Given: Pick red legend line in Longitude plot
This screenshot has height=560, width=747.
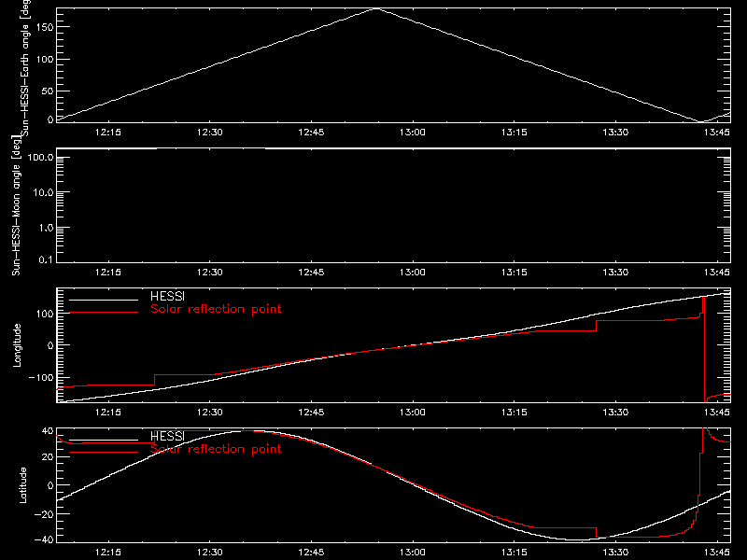Looking at the screenshot, I should click(x=104, y=313).
